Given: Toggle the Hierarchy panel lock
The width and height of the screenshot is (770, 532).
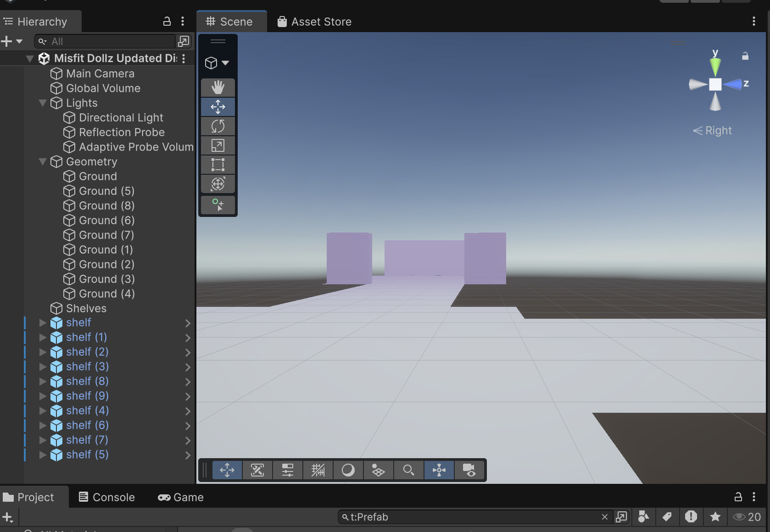Looking at the screenshot, I should 167,21.
